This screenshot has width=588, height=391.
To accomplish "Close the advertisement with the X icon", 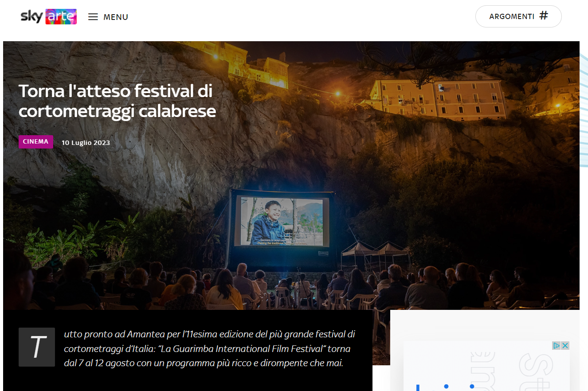I will click(x=565, y=345).
